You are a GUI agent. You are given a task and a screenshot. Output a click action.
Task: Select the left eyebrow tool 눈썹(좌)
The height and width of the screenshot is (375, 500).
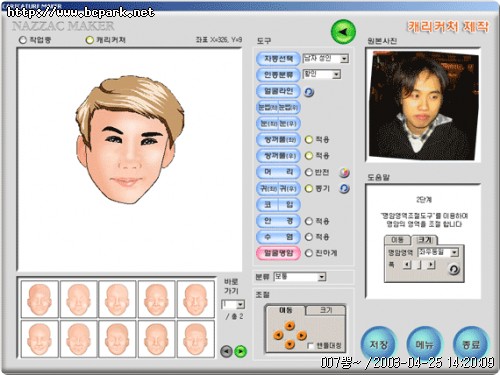tap(267, 107)
